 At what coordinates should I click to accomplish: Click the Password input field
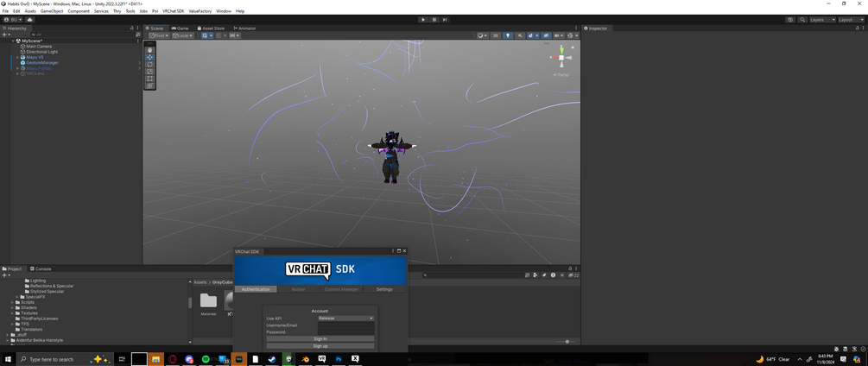coord(346,332)
